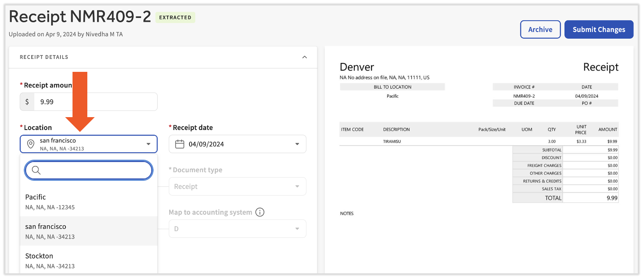Screen dimensions: 644x278
Task: Open the Map to accounting system dropdown
Action: 237,229
